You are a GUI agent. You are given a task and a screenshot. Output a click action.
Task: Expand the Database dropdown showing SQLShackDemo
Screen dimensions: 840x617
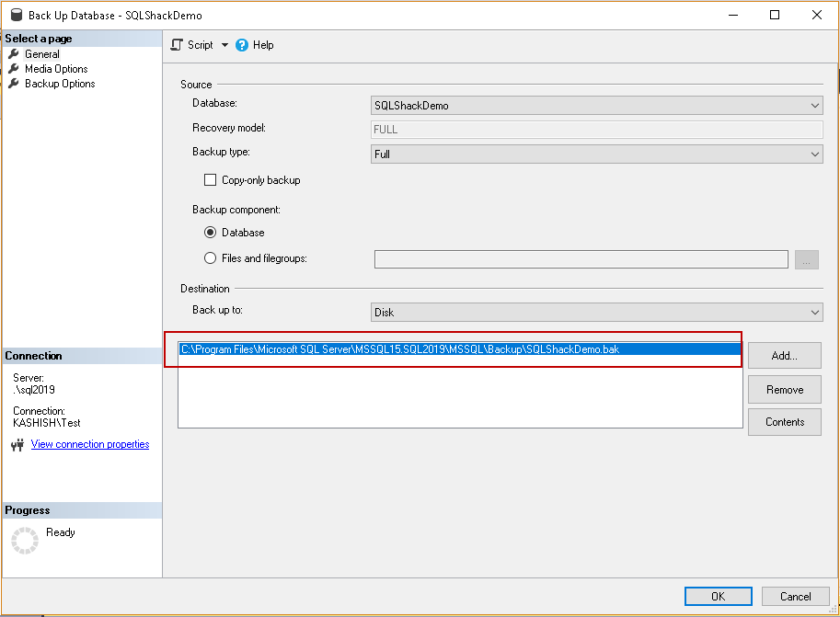(x=597, y=106)
